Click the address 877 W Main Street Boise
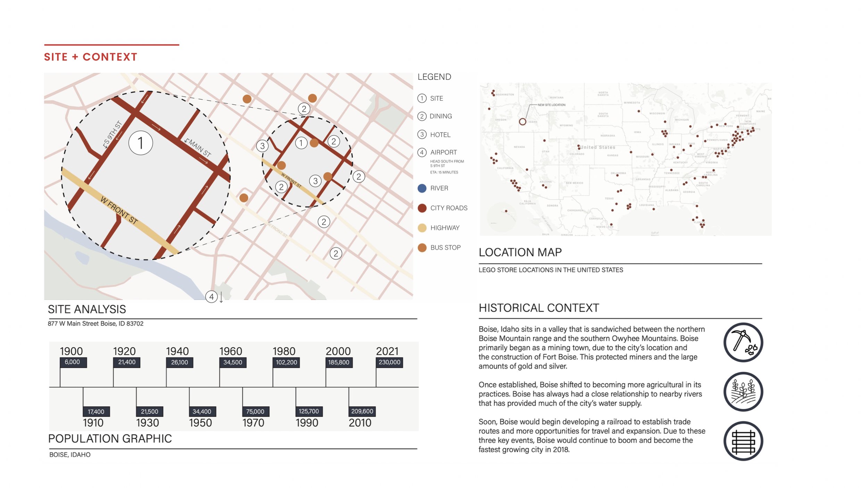The image size is (868, 488). pyautogui.click(x=95, y=323)
